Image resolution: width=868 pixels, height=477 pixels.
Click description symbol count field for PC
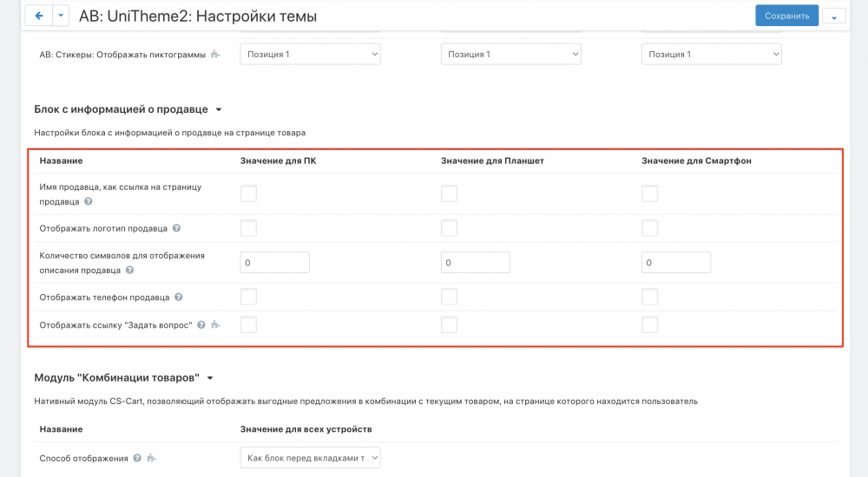(274, 263)
